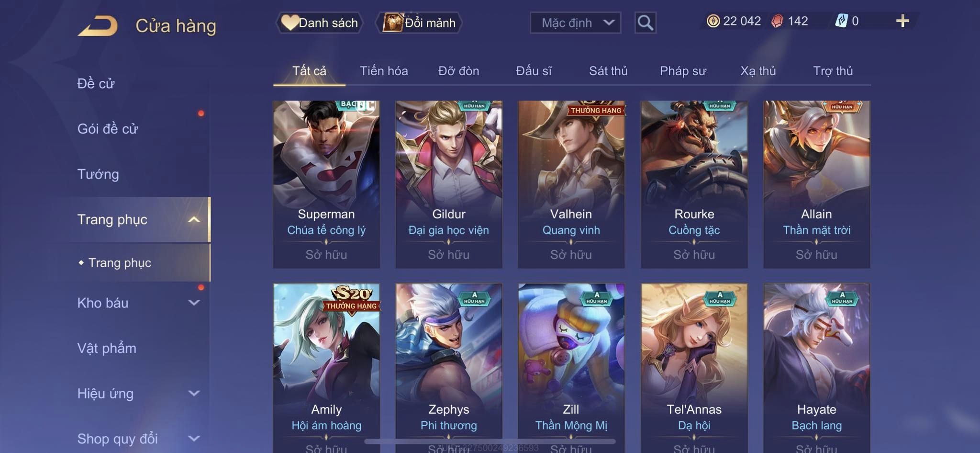Expand the Shop quy đổi section
The width and height of the screenshot is (980, 453).
194,439
